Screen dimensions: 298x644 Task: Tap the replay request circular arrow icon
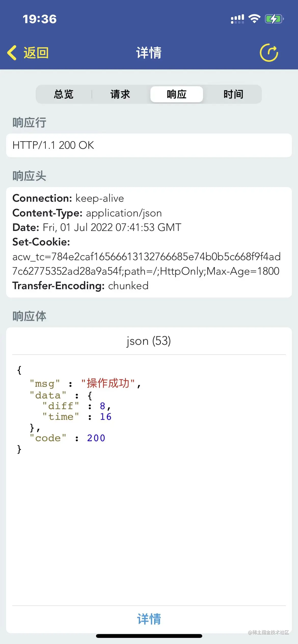[269, 53]
